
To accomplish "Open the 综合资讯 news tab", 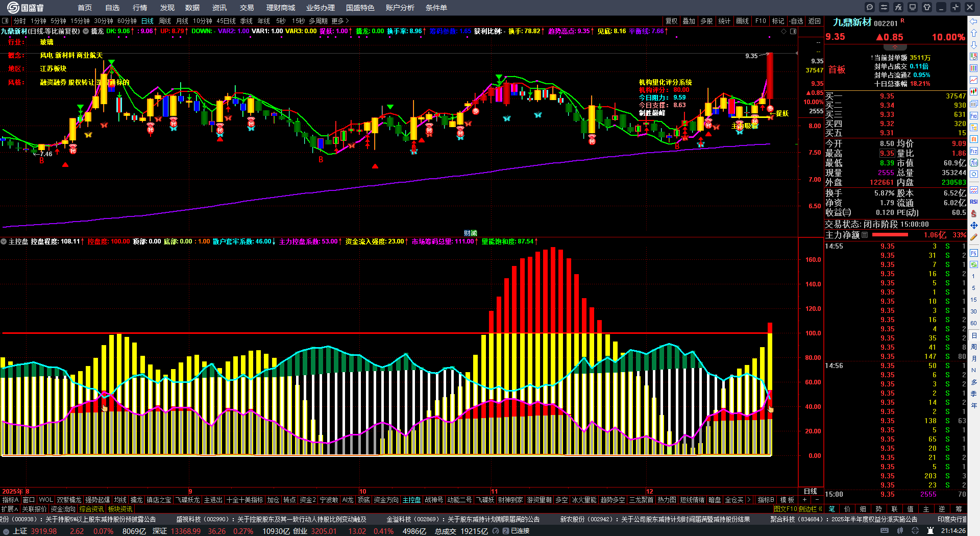I will (x=91, y=509).
